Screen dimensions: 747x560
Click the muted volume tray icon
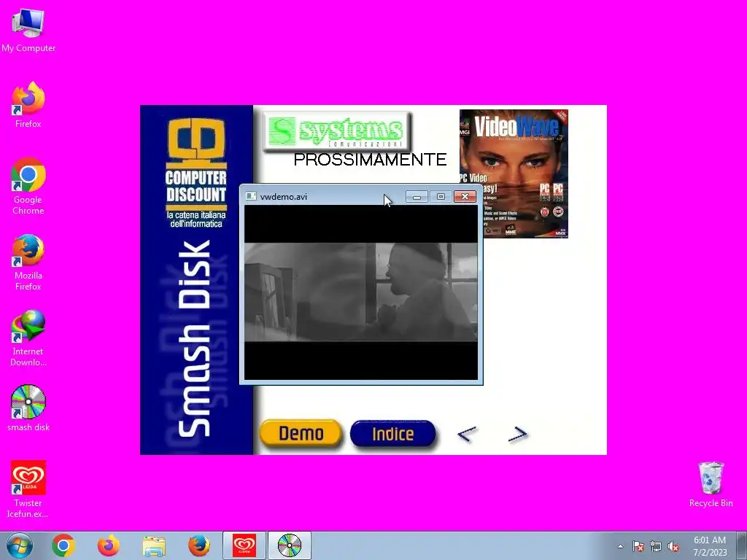tap(673, 546)
